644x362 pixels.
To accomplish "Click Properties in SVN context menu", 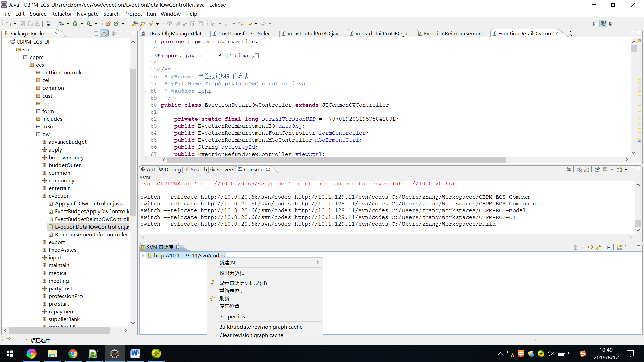I will pyautogui.click(x=232, y=316).
